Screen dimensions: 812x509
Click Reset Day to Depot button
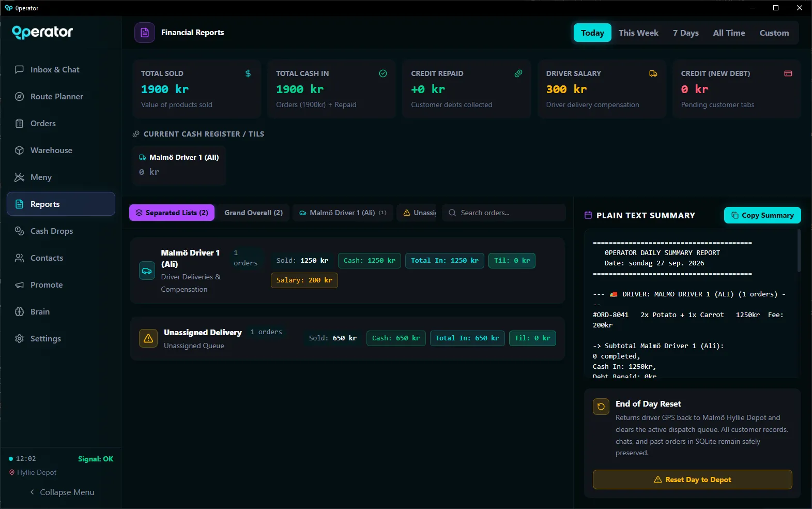pyautogui.click(x=693, y=480)
